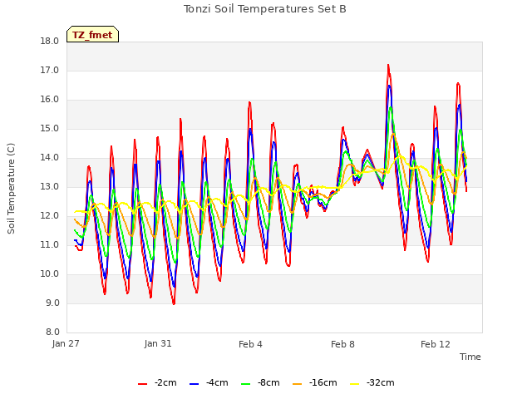Click the 13.0 y-axis tick label
532x399 pixels.
[x=50, y=186]
